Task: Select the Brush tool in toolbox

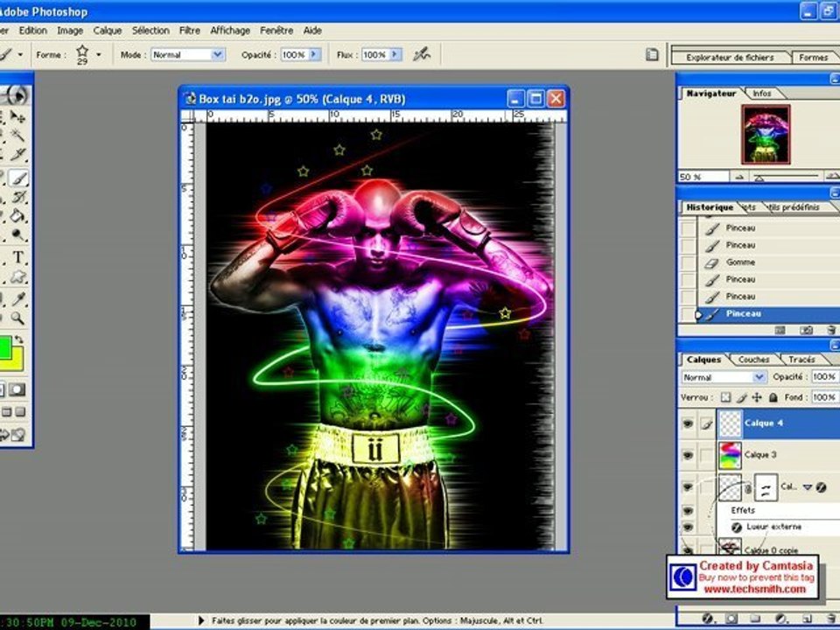Action: [18, 178]
